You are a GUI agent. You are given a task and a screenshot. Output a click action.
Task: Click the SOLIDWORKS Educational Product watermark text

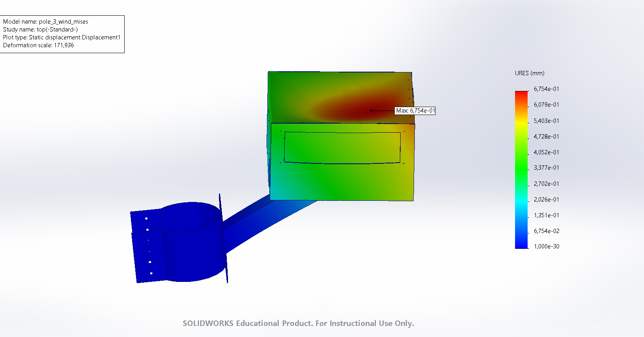tap(298, 323)
